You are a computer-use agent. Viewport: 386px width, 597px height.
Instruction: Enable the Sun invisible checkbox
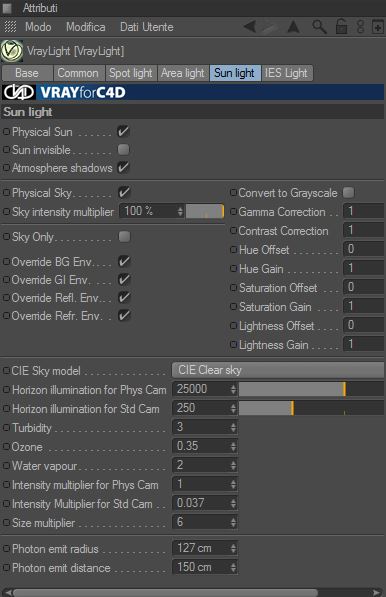point(123,150)
